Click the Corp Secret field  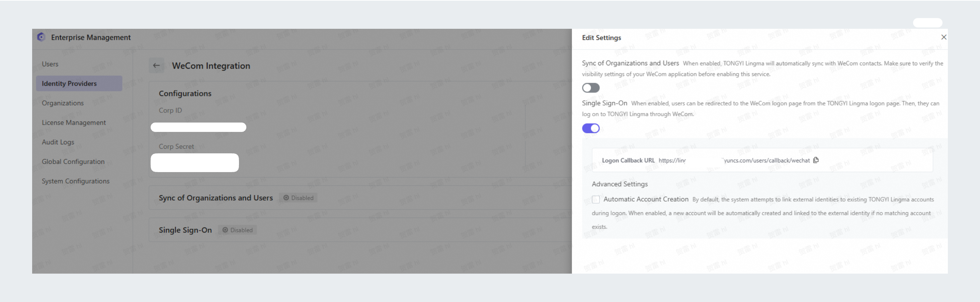click(195, 162)
